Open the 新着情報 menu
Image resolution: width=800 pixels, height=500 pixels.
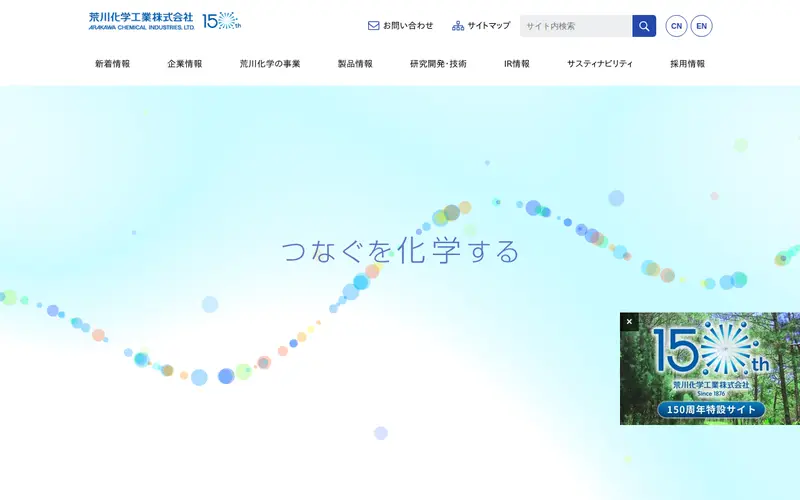coord(112,64)
